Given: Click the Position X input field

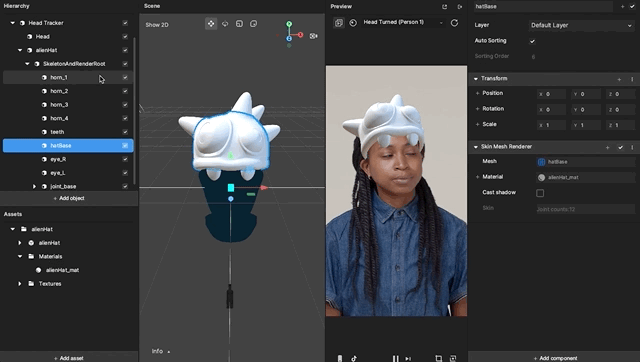Looking at the screenshot, I should coord(551,94).
